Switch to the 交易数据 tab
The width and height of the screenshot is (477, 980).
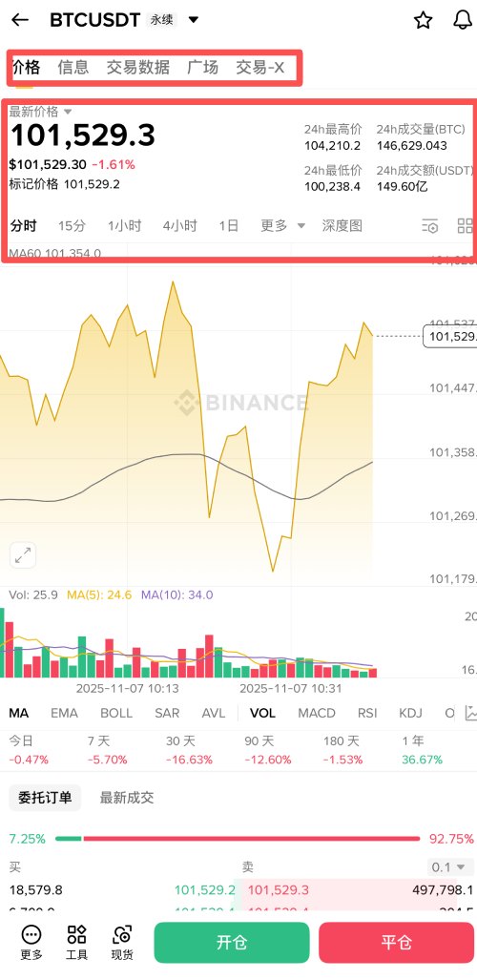pos(138,68)
